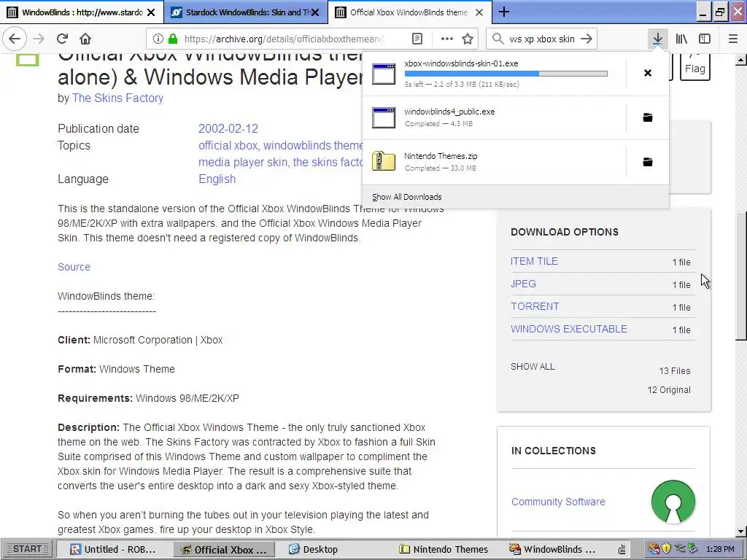Close the Stardock WindowBlinds Skin tab
Viewport: 747px width, 560px height.
pos(315,12)
